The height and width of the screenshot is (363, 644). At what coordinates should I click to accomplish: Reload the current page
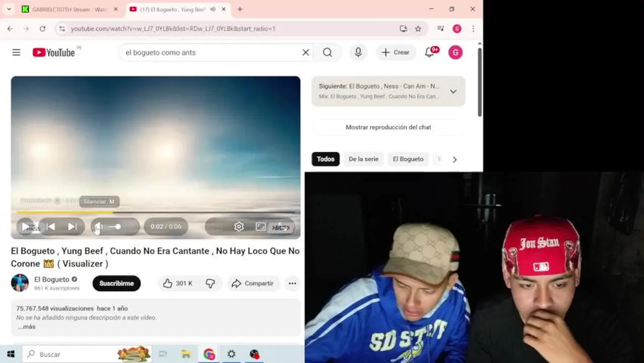tap(42, 29)
